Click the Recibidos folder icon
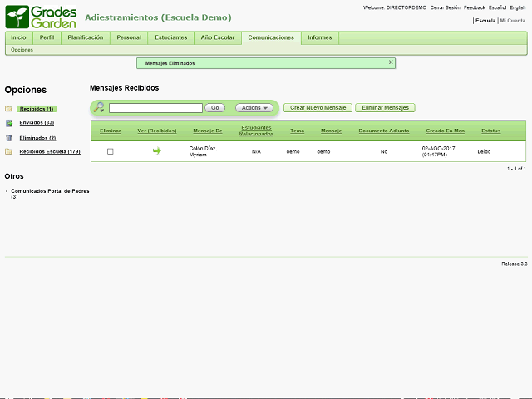Image resolution: width=532 pixels, height=399 pixels. [x=8, y=109]
